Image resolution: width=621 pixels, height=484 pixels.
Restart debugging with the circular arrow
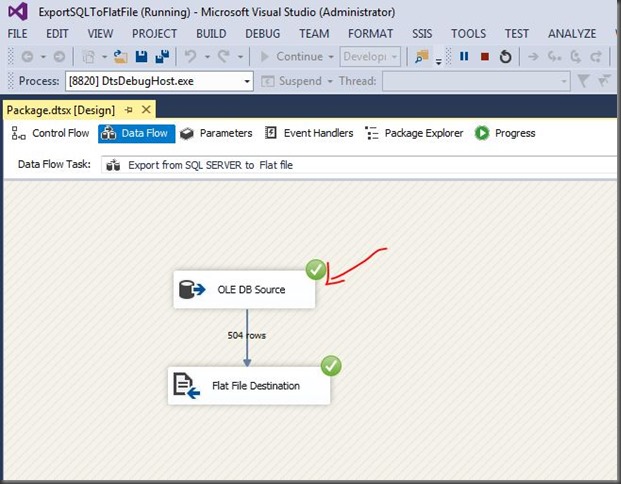[x=505, y=57]
